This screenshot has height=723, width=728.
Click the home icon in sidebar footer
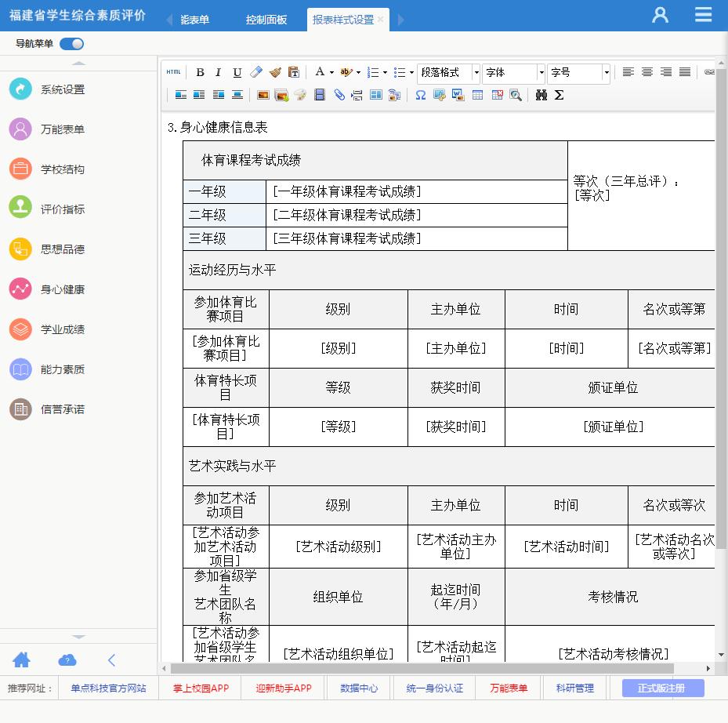click(x=22, y=659)
